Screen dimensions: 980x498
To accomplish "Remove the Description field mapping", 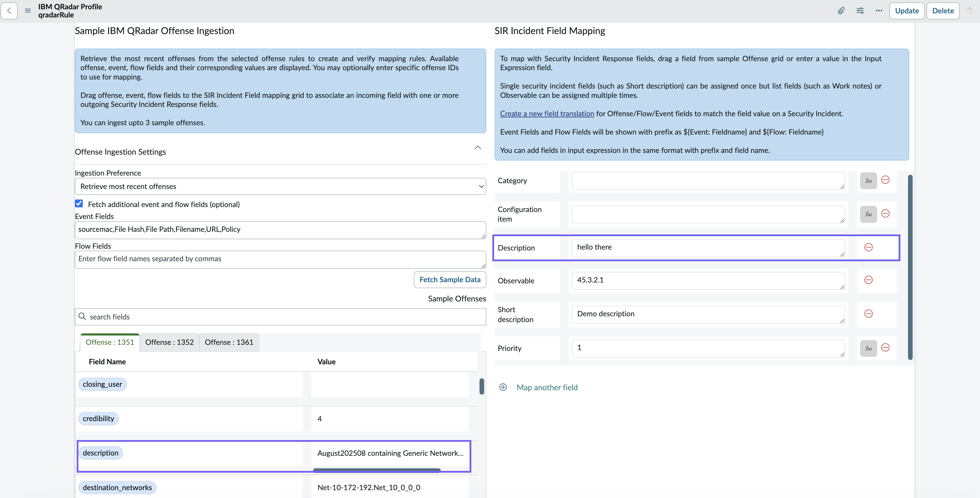I will coord(869,248).
